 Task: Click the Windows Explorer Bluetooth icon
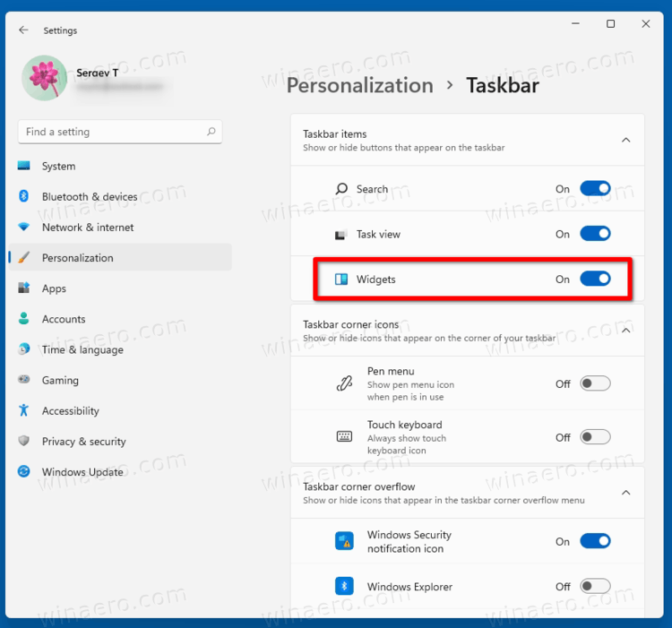pyautogui.click(x=344, y=586)
